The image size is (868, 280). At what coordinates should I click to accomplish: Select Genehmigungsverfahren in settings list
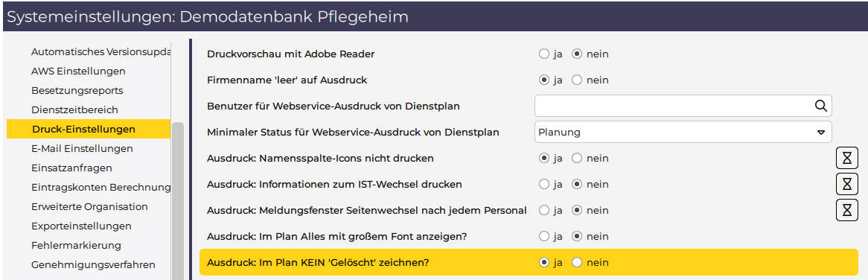click(x=93, y=264)
